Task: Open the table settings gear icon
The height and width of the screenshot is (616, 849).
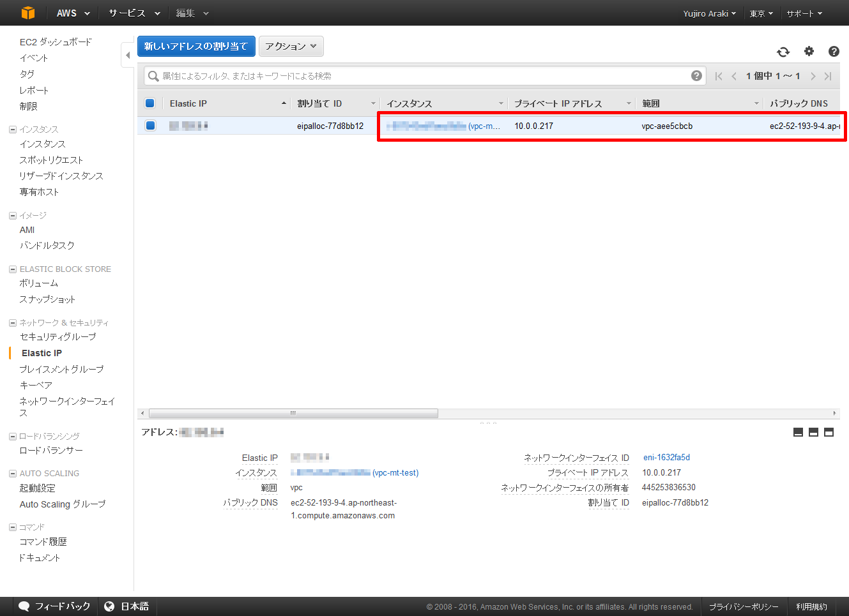Action: tap(809, 51)
